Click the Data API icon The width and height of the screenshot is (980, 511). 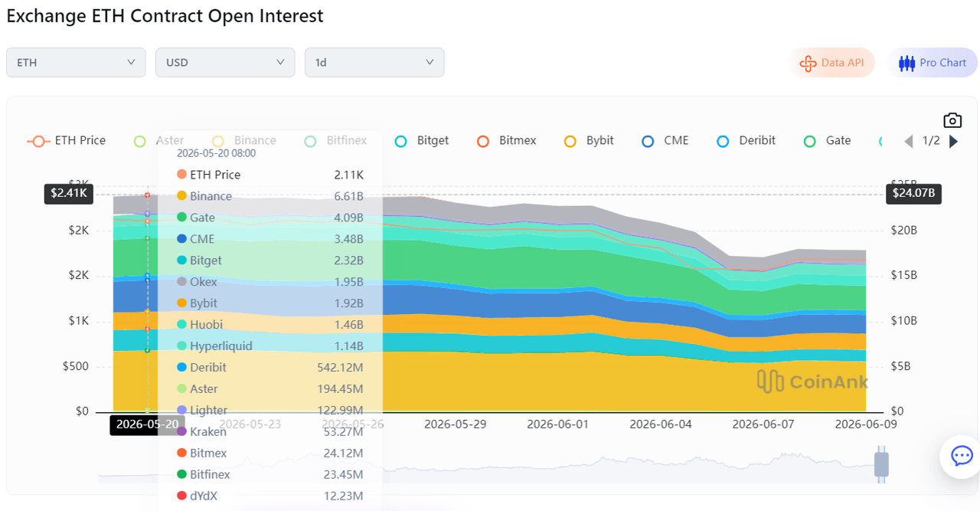coord(808,63)
